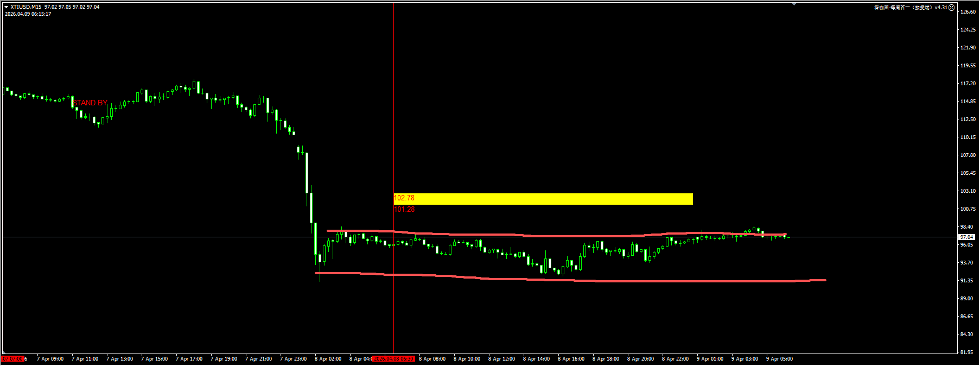
Task: Click the chart shift triangle marker at top
Action: tap(794, 4)
